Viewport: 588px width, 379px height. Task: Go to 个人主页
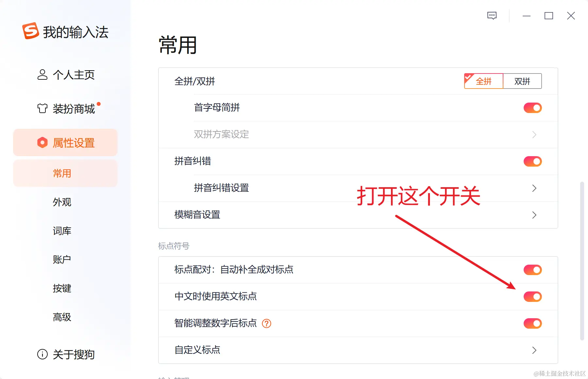click(74, 75)
